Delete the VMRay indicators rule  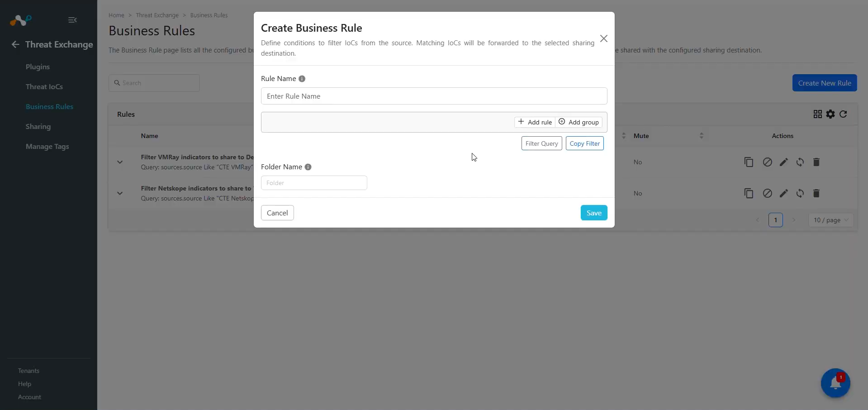point(816,162)
